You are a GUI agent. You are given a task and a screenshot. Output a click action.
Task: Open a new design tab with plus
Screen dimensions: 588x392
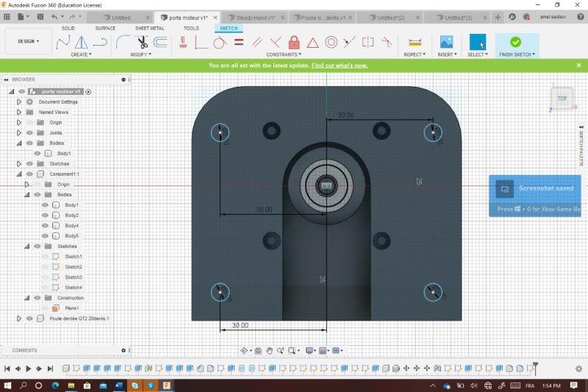click(498, 17)
